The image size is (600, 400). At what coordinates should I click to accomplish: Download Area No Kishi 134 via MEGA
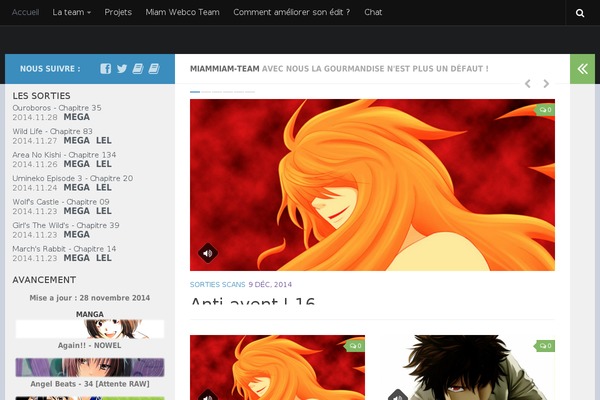77,164
